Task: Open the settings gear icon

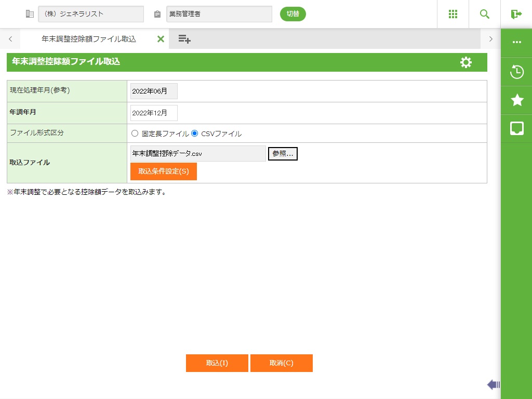Action: (466, 62)
